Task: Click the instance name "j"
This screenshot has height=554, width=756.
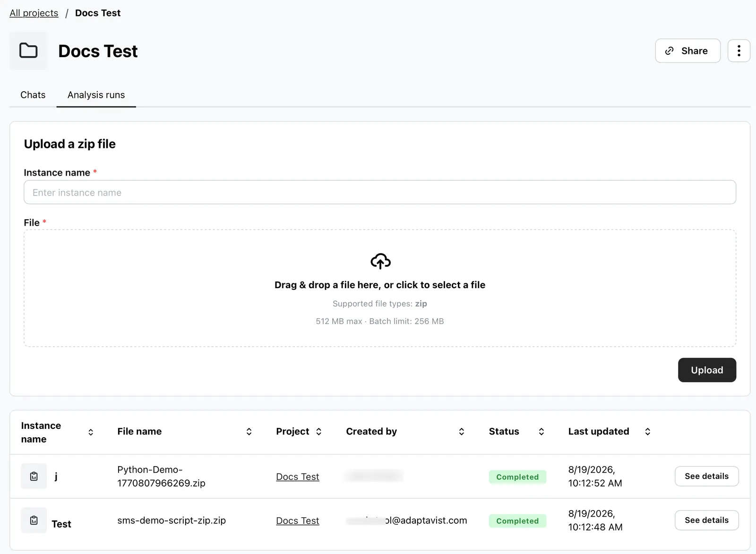Action: click(x=56, y=476)
